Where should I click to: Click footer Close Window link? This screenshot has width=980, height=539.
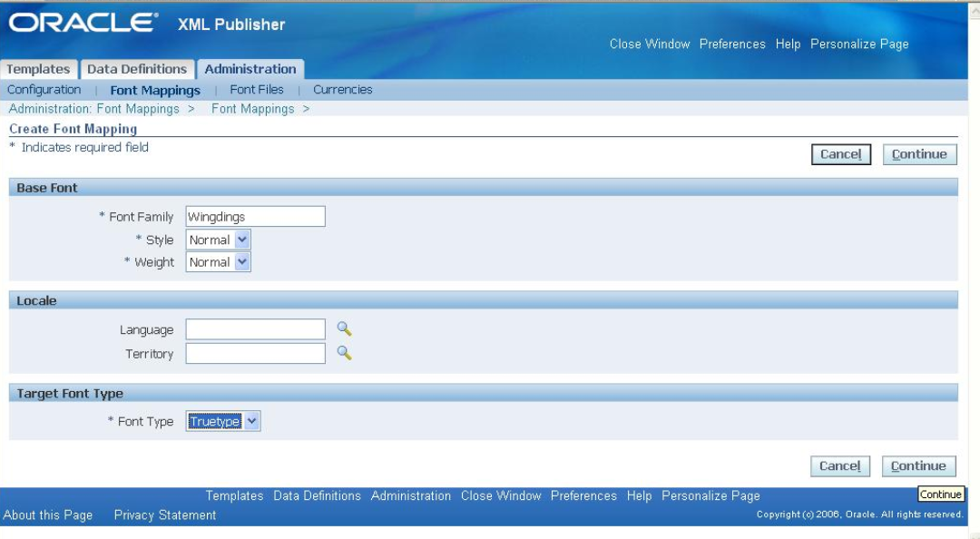[x=501, y=495]
